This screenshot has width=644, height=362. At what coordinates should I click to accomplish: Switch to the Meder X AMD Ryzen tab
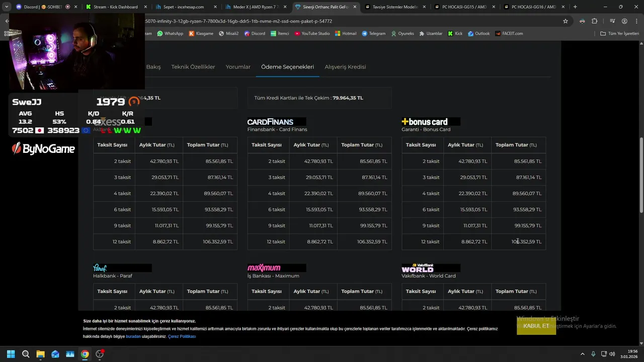coord(255,7)
